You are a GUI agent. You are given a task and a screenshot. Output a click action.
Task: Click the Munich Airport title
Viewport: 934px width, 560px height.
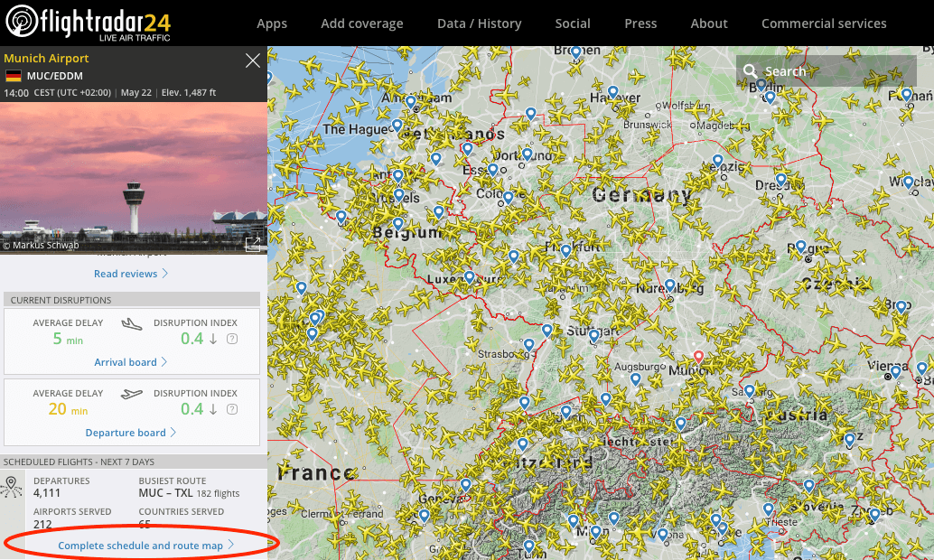coord(46,59)
